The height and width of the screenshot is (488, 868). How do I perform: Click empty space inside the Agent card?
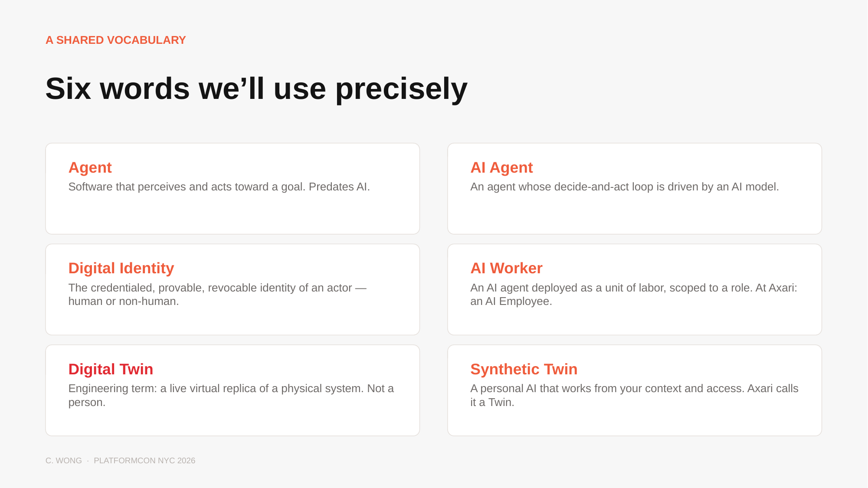(x=233, y=215)
